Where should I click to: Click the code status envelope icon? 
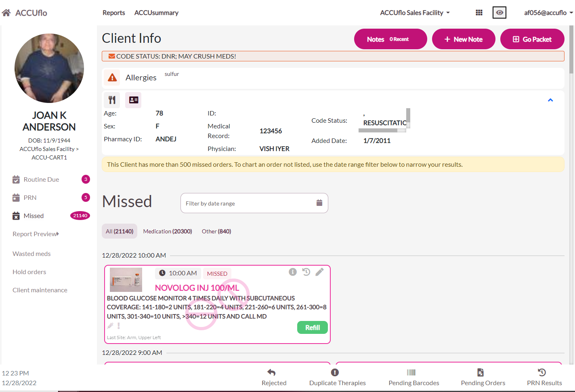(112, 56)
